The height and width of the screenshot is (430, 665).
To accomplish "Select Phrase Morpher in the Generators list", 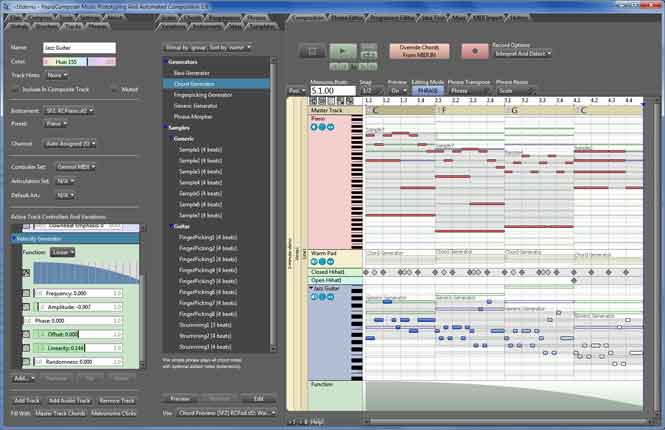I will coord(193,117).
